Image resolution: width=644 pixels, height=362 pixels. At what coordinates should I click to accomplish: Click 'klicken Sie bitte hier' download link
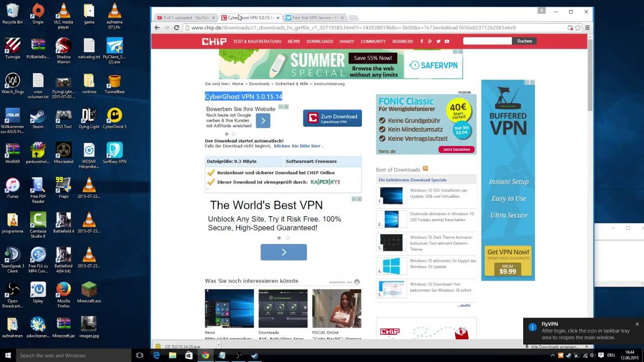pos(297,146)
